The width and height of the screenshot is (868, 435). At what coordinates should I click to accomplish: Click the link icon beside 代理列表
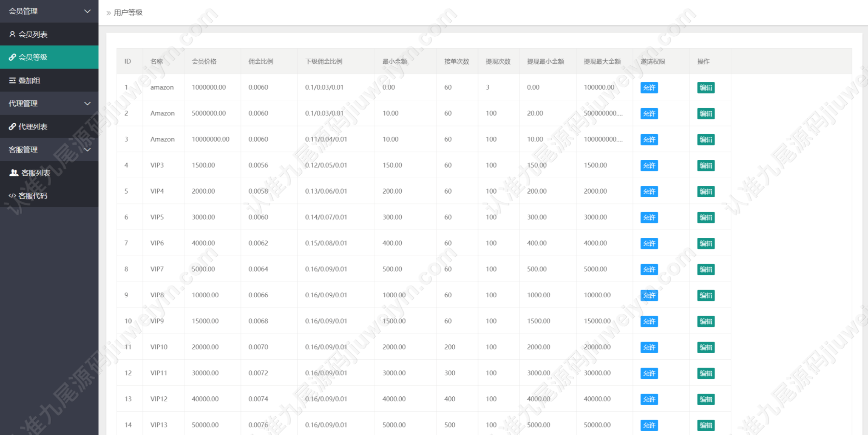click(x=12, y=126)
